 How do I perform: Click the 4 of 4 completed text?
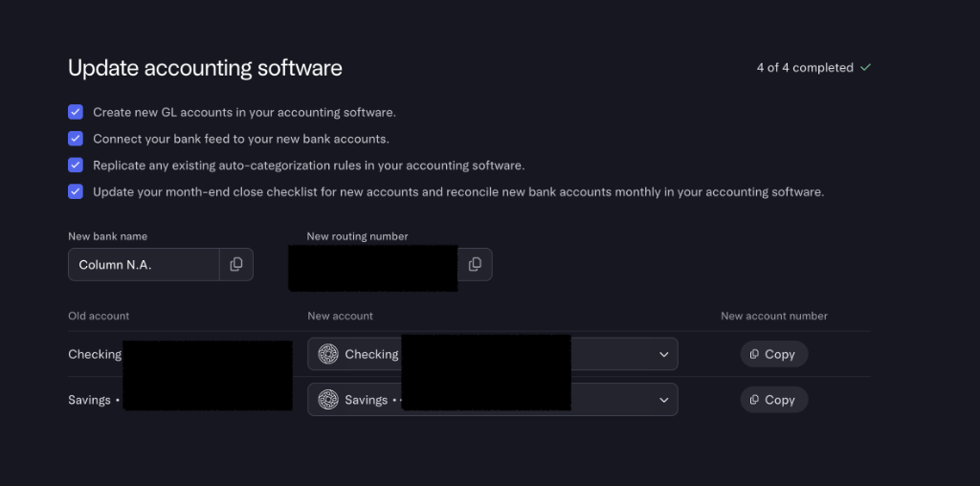coord(805,68)
